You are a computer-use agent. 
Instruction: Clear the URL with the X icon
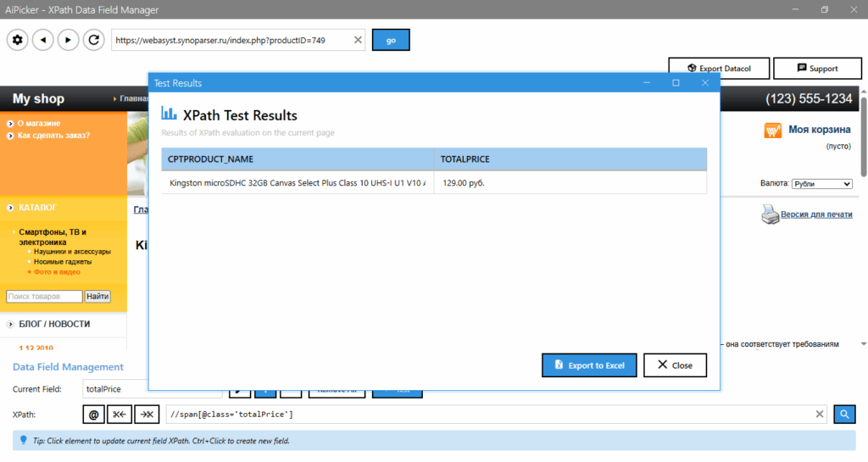(x=357, y=40)
